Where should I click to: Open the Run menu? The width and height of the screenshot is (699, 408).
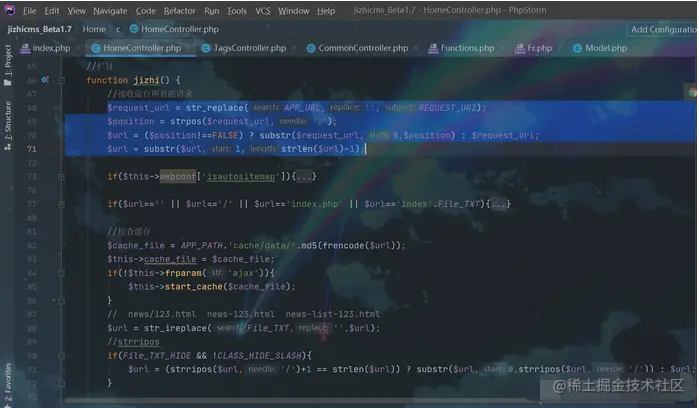211,11
